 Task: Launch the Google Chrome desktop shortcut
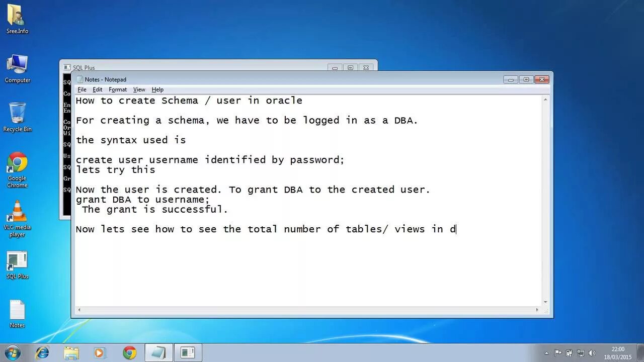tap(17, 170)
